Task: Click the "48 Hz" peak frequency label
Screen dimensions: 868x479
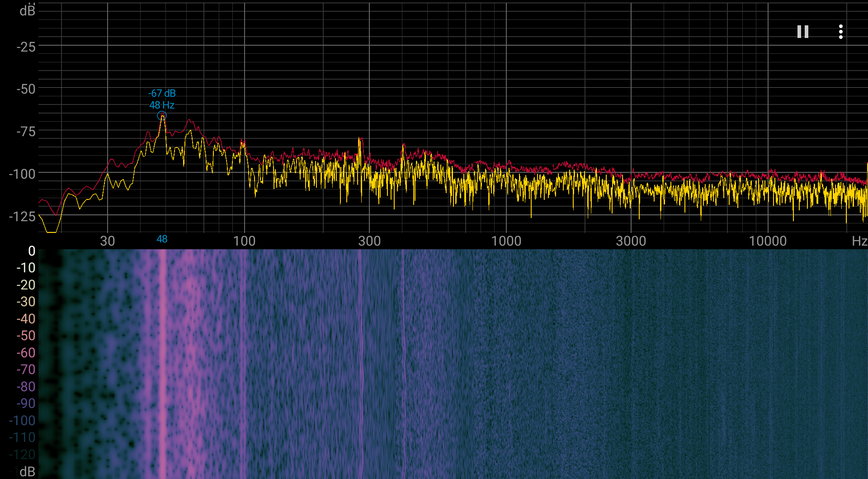Action: coord(162,105)
